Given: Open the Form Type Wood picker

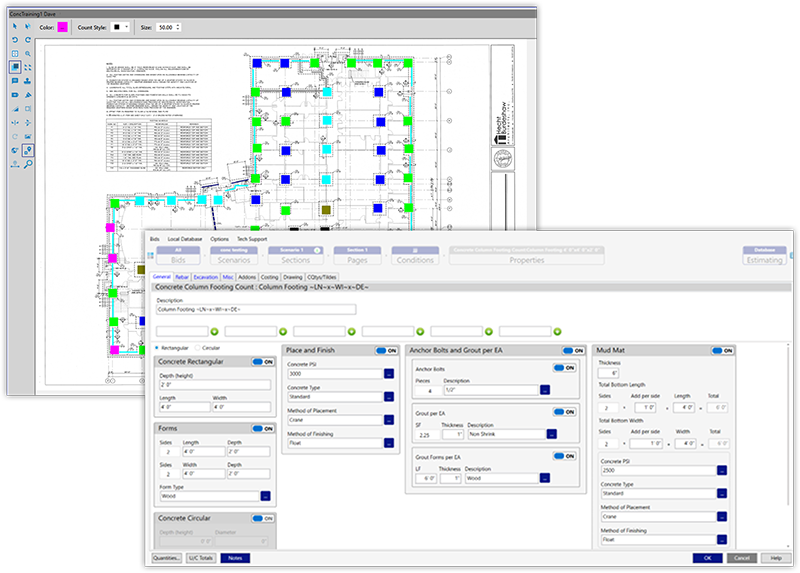Looking at the screenshot, I should pos(266,495).
